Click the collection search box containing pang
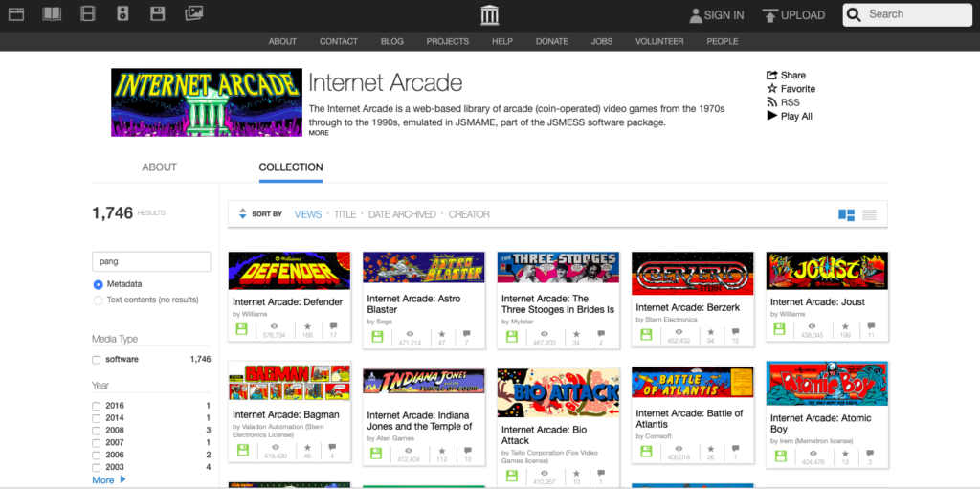 coord(151,261)
